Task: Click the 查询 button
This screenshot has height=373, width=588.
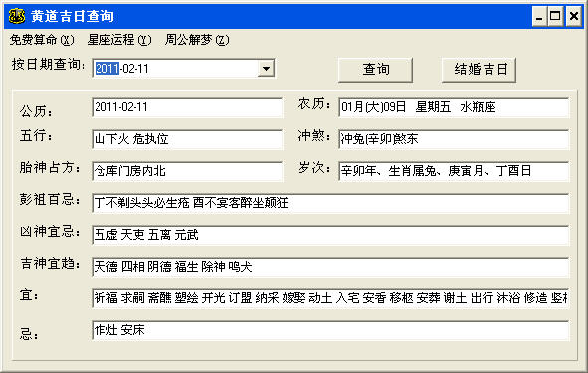Action: click(375, 70)
